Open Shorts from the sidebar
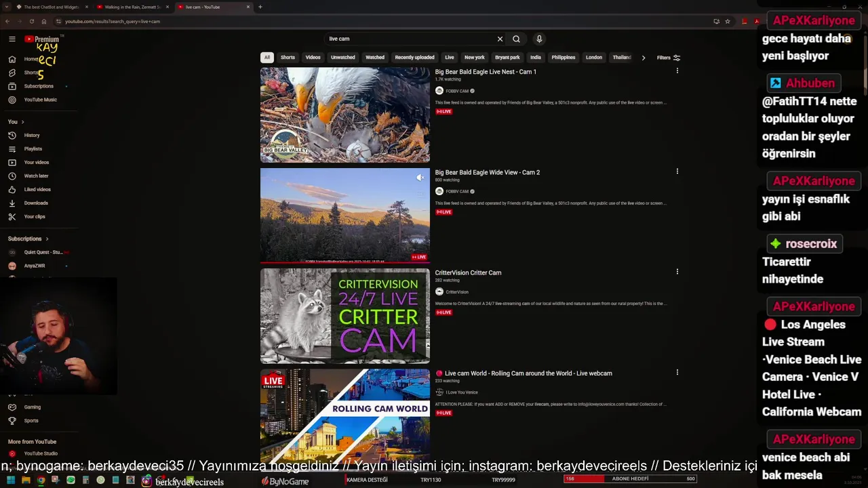 coord(31,73)
